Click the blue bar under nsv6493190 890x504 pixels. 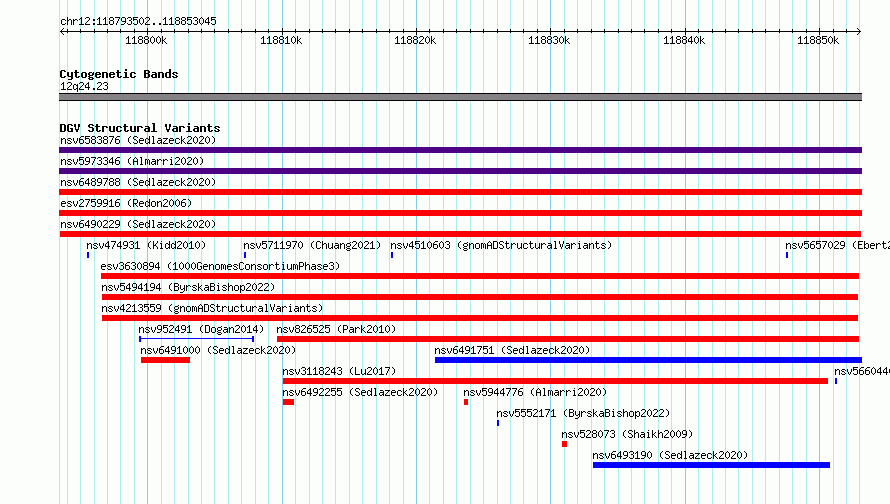tap(711, 465)
